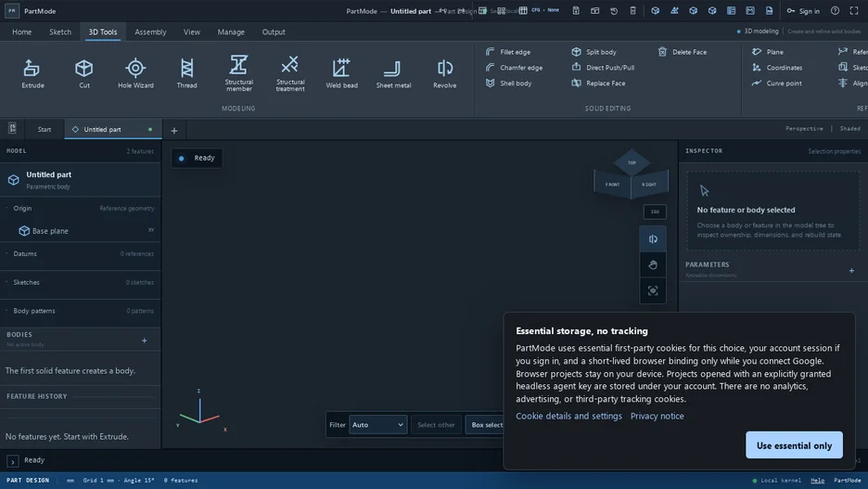Image resolution: width=868 pixels, height=489 pixels.
Task: Open the Output ribbon tab
Action: pyautogui.click(x=274, y=32)
